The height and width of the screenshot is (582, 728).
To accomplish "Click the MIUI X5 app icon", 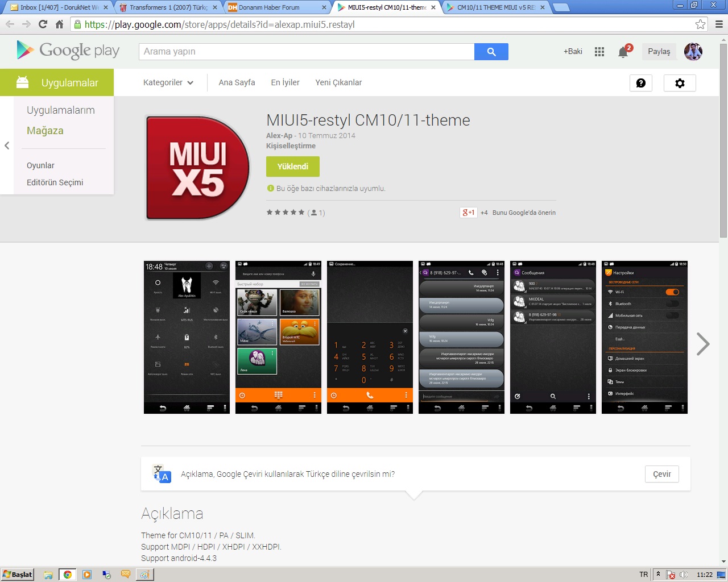I will coord(197,168).
